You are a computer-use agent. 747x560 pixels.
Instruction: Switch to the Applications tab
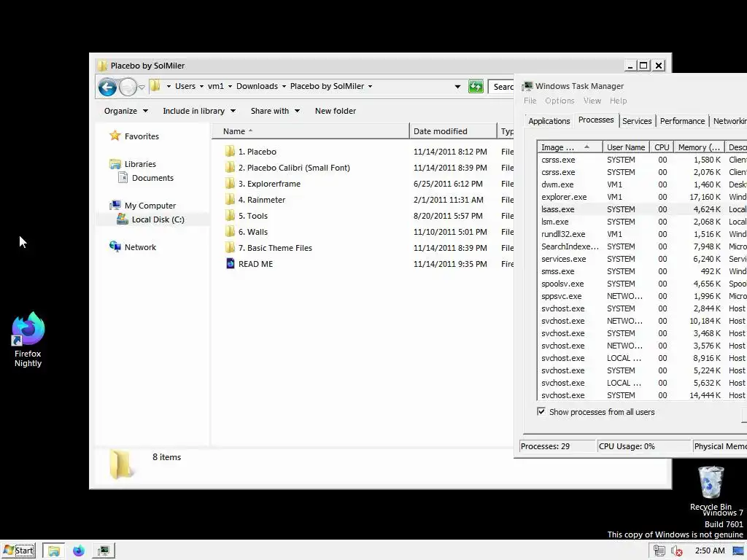pyautogui.click(x=549, y=121)
